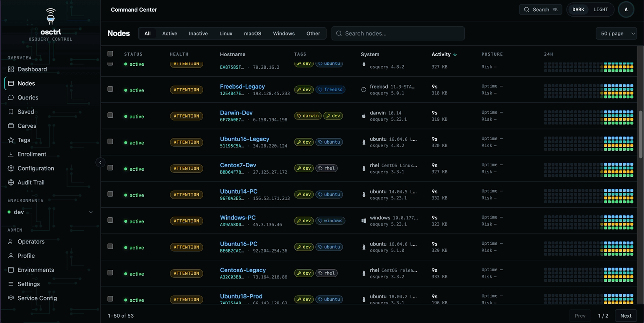Image resolution: width=644 pixels, height=323 pixels.
Task: Open Dashboard from sidebar icon
Action: [x=11, y=69]
